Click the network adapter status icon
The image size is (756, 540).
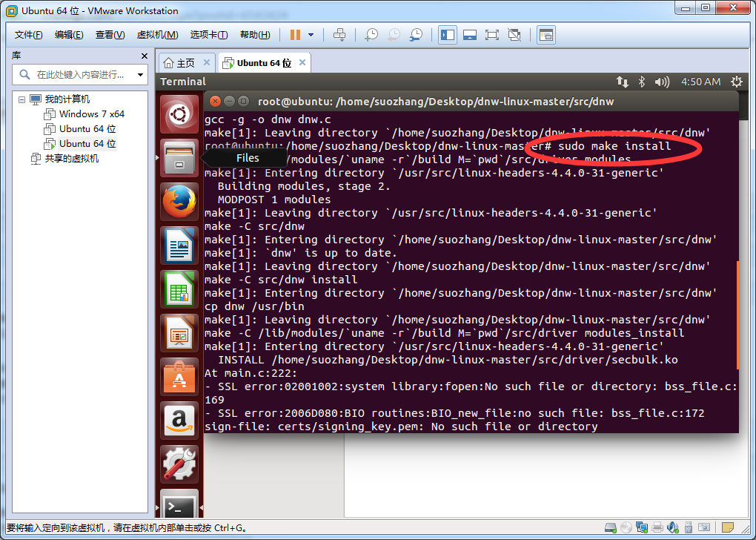pos(642,528)
